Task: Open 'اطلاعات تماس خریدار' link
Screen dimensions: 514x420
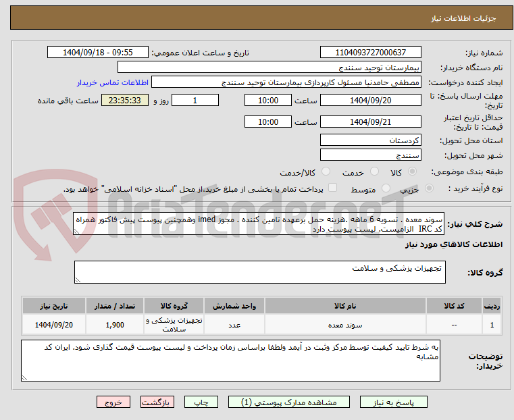Action: (113, 82)
